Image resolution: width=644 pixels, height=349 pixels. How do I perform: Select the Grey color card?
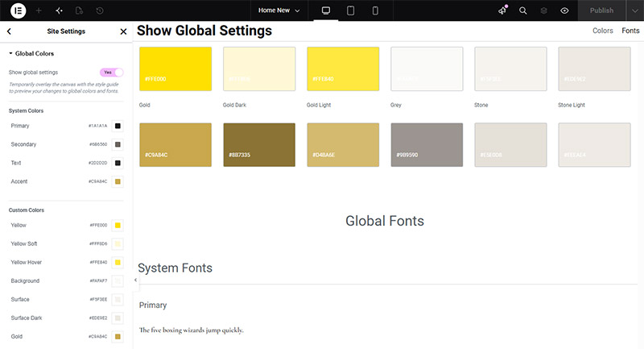click(x=427, y=69)
